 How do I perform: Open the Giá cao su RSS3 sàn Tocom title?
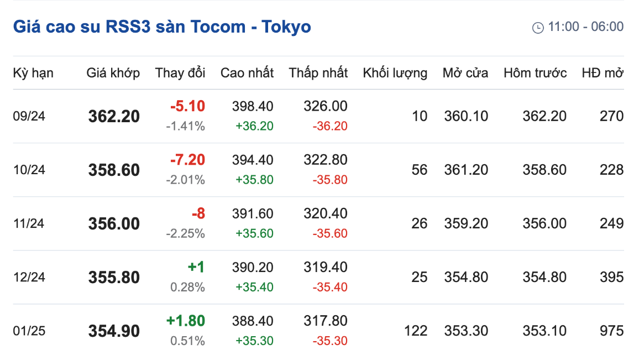tap(162, 27)
